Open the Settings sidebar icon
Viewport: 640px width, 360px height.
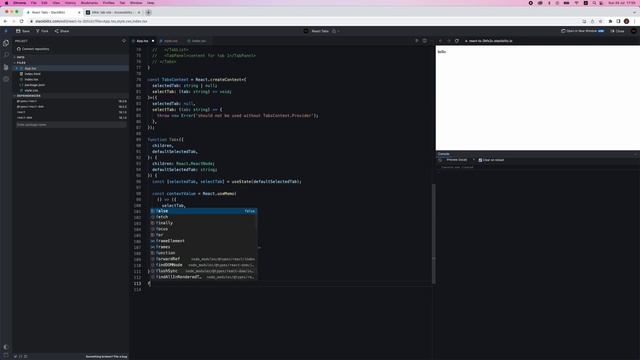(6, 79)
